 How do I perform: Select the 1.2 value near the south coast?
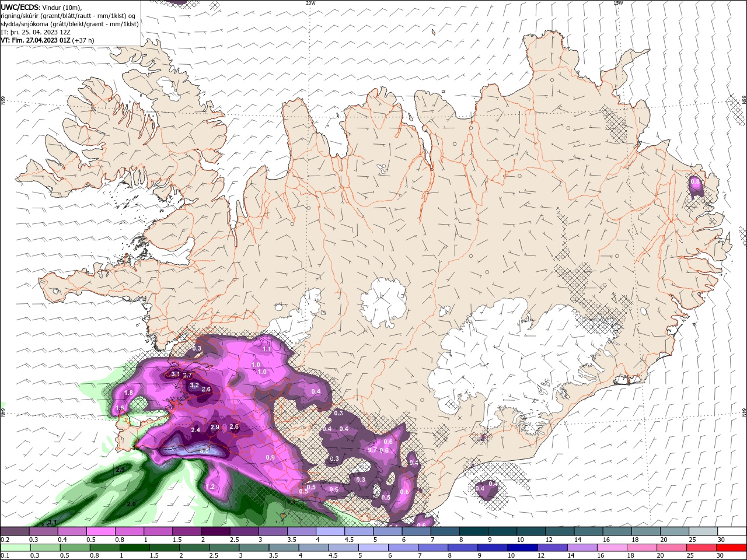(x=210, y=487)
